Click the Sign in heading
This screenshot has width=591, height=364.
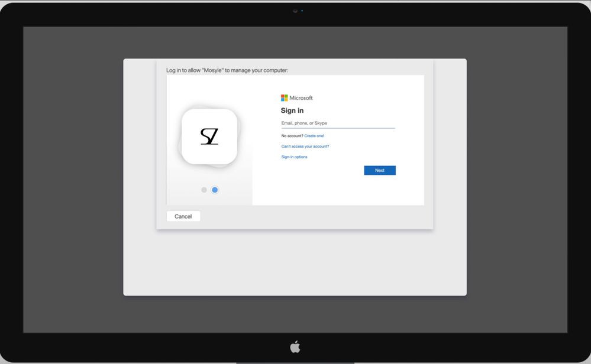click(x=292, y=110)
